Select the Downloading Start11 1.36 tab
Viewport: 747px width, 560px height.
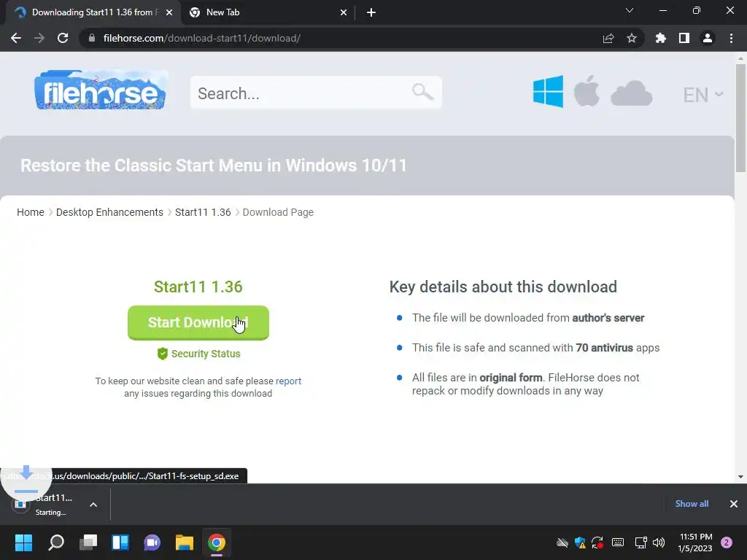93,12
